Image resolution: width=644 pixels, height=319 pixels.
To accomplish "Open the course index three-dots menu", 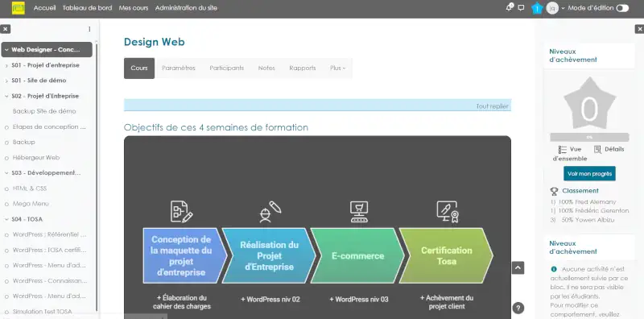I will point(89,29).
